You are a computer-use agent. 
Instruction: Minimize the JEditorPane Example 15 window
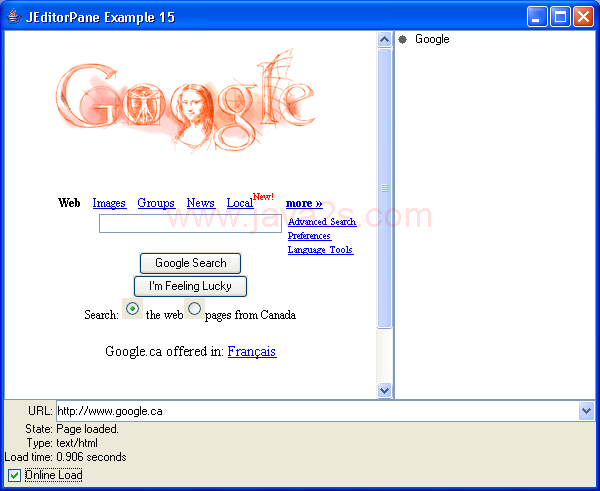click(537, 17)
